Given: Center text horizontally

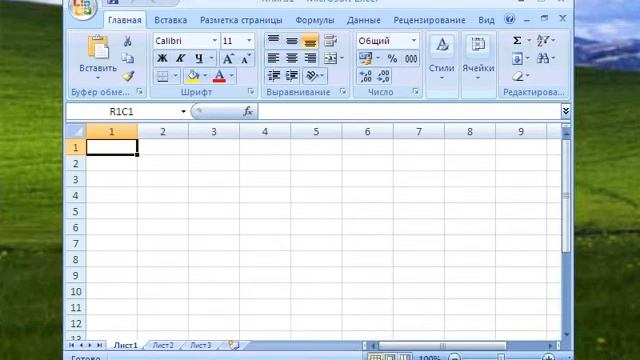Looking at the screenshot, I should click(292, 58).
